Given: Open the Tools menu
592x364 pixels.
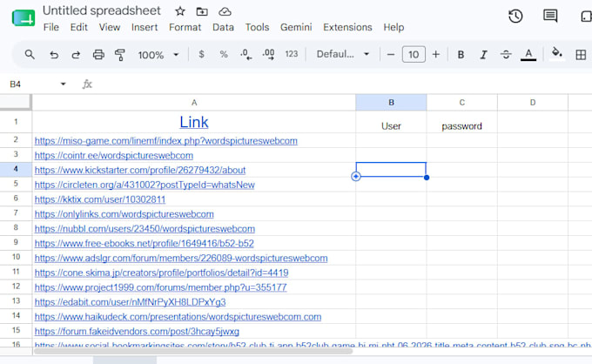Looking at the screenshot, I should 257,27.
